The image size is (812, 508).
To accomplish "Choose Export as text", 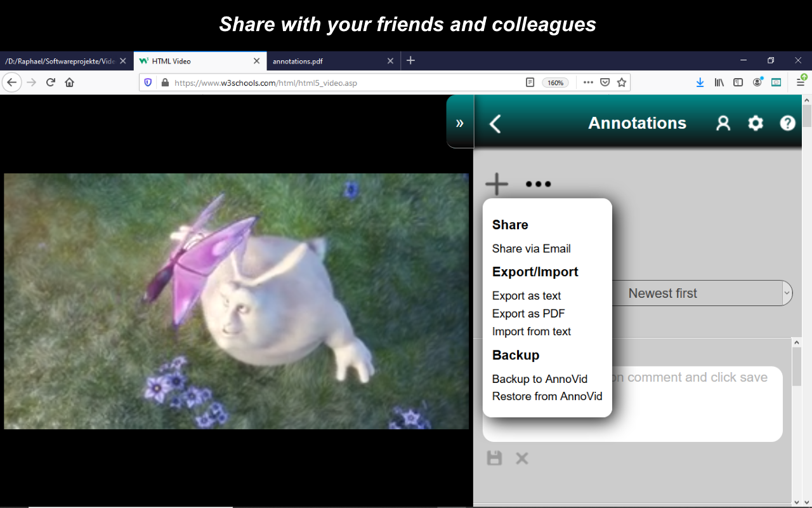I will [527, 295].
